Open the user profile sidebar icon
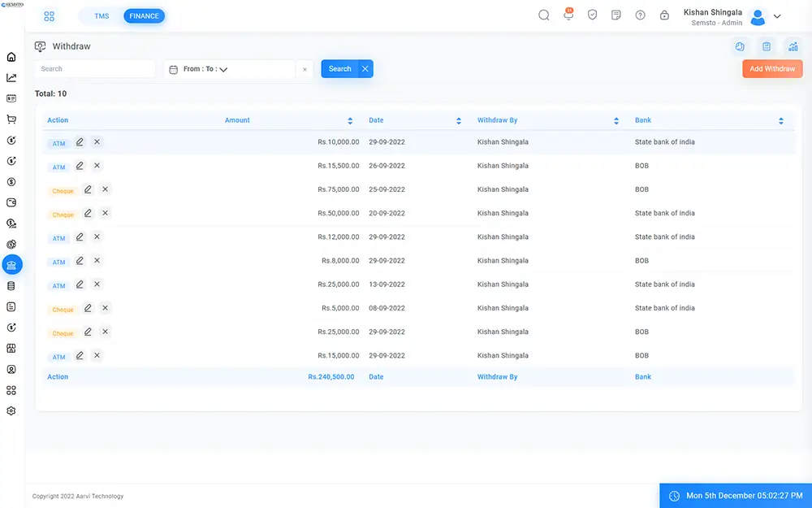Screen dimensions: 812x508 coord(11,370)
